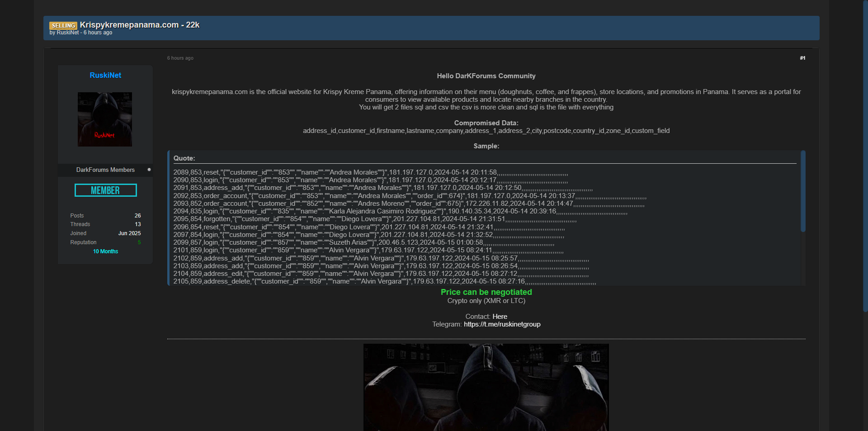Screen dimensions: 868x431
Task: Click the Here link after Contact
Action: click(x=500, y=317)
